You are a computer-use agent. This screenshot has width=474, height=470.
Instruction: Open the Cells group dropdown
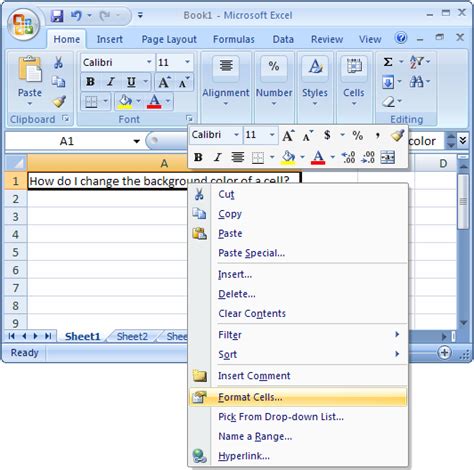(354, 104)
